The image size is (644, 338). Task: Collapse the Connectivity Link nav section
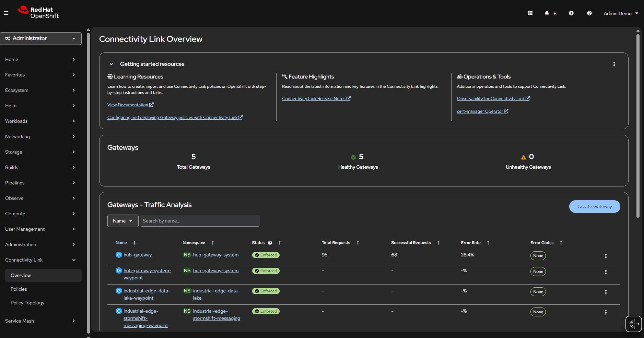click(x=41, y=260)
